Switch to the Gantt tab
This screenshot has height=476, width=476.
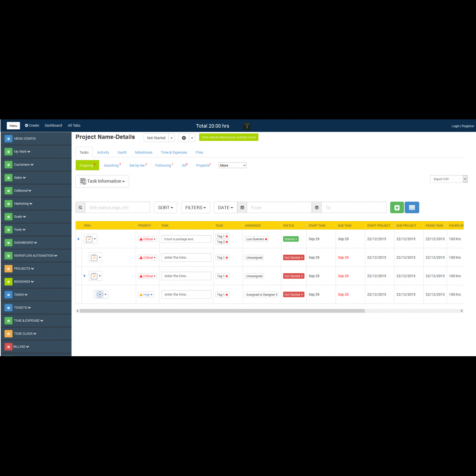(x=122, y=152)
